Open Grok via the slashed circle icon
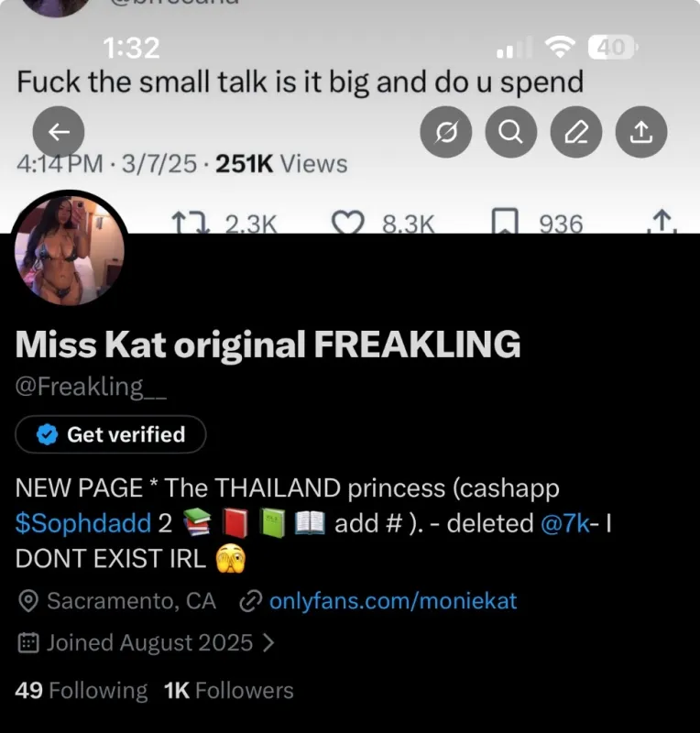 click(x=446, y=133)
